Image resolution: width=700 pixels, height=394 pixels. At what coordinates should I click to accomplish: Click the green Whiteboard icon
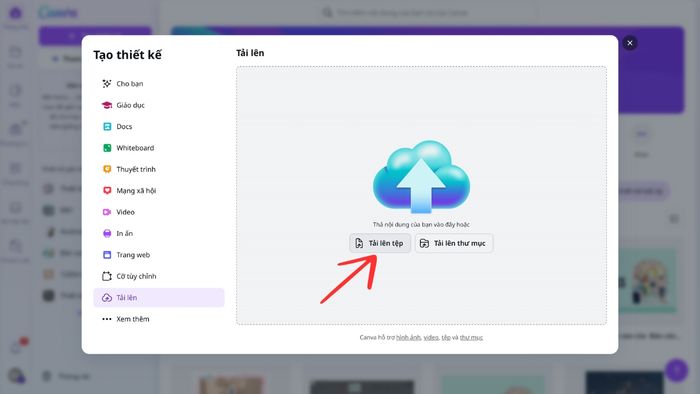(x=107, y=148)
